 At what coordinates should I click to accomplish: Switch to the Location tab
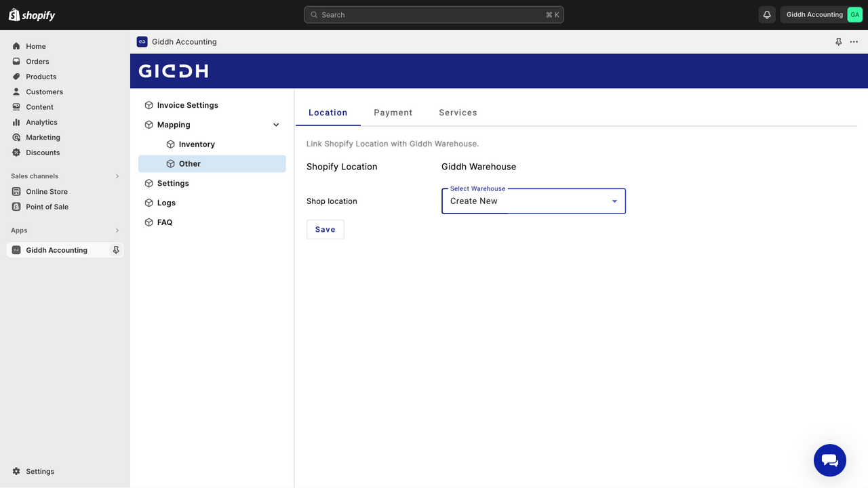[328, 113]
